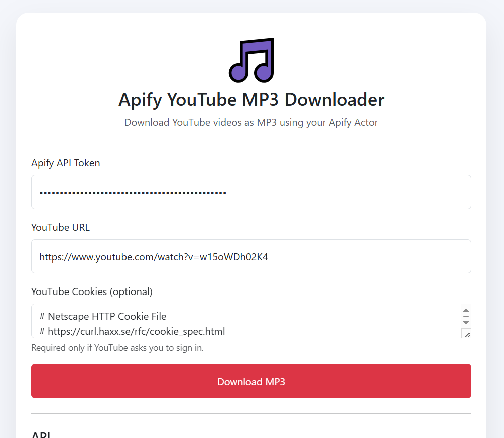The height and width of the screenshot is (438, 504).
Task: Start conversion with Download MP3 button
Action: pyautogui.click(x=251, y=381)
